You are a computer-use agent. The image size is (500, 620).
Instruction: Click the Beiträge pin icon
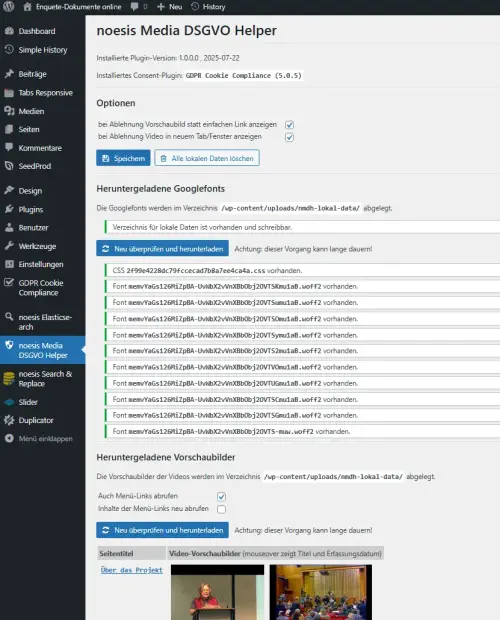coord(9,74)
